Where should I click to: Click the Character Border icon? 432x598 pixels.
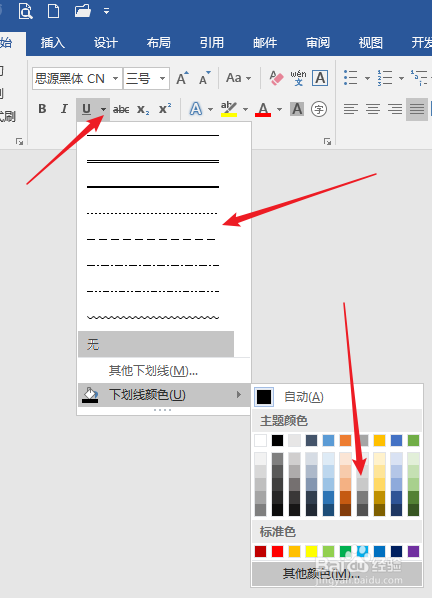(x=320, y=78)
